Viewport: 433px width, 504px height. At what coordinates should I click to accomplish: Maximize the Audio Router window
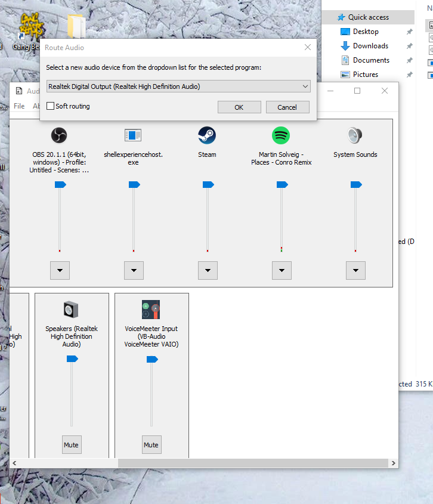pyautogui.click(x=357, y=91)
